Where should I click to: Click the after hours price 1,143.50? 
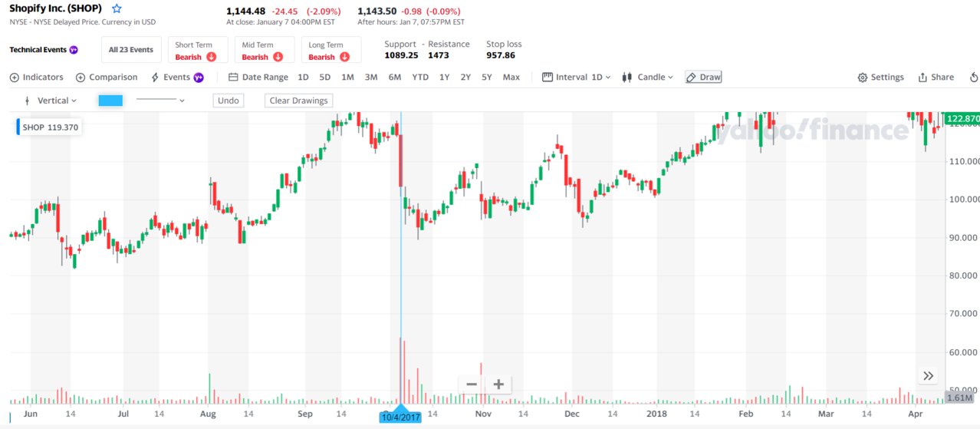coord(377,11)
